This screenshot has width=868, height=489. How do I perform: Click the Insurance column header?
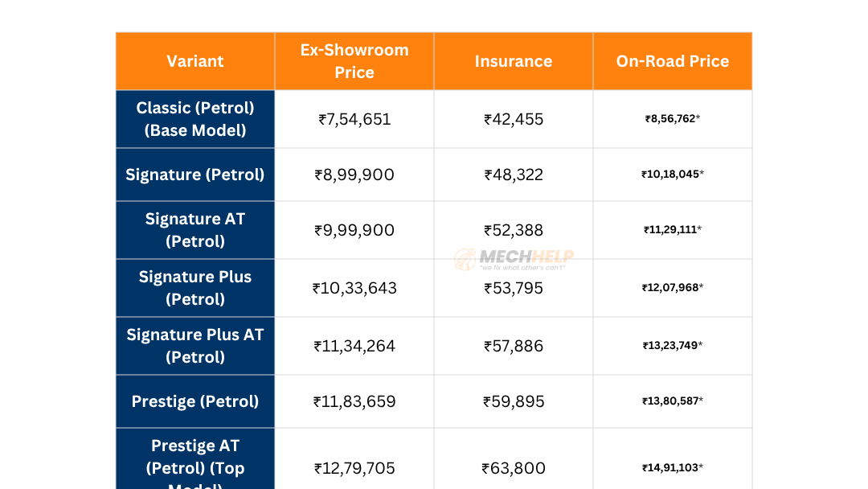[514, 61]
